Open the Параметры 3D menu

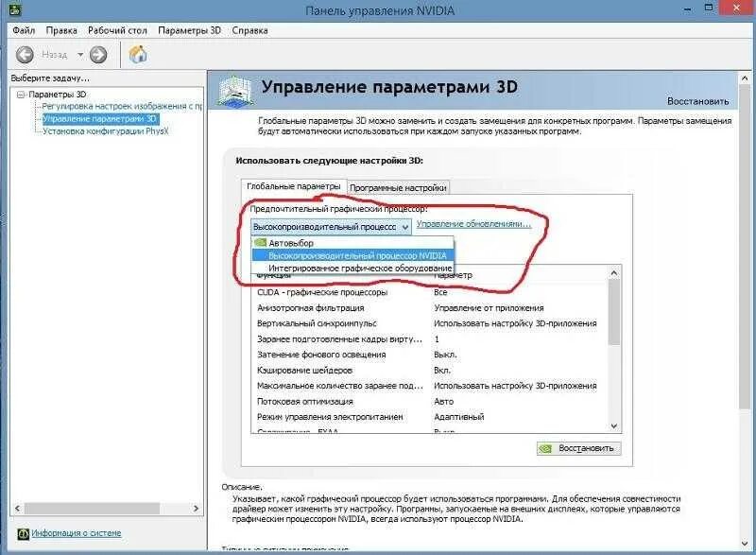189,30
